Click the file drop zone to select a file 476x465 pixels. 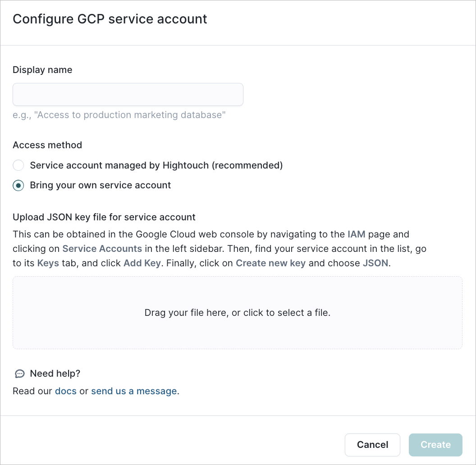point(238,312)
